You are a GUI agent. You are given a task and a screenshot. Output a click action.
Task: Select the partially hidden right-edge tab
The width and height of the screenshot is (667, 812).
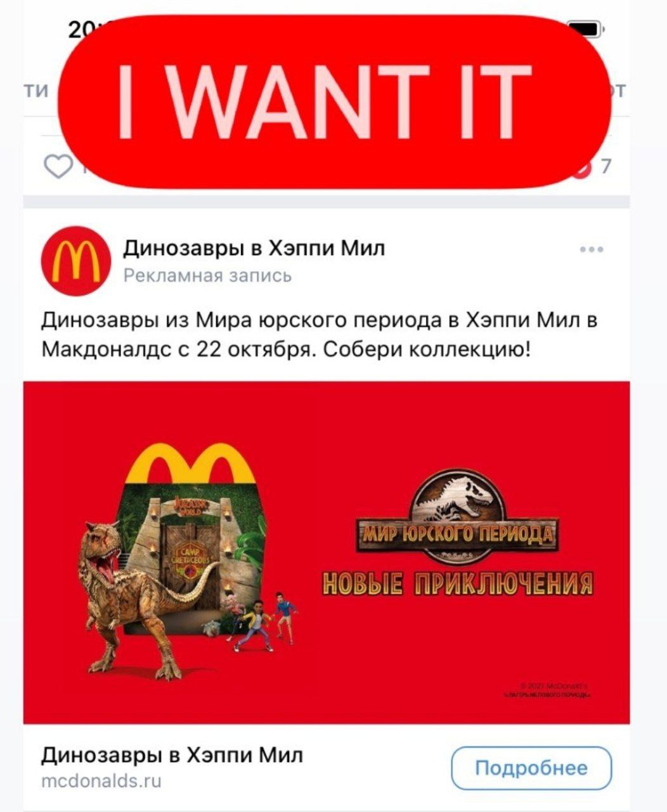pyautogui.click(x=618, y=91)
